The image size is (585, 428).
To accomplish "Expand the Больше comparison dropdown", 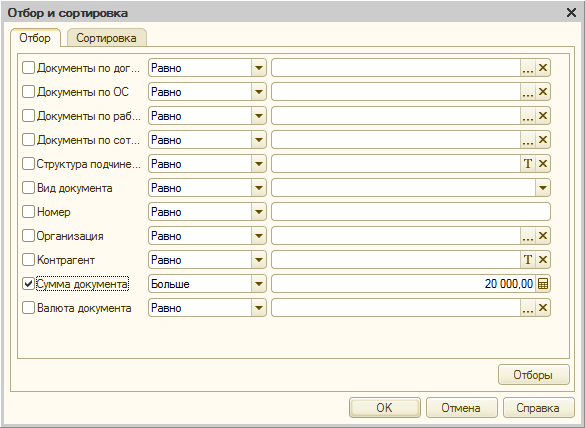I will [259, 284].
